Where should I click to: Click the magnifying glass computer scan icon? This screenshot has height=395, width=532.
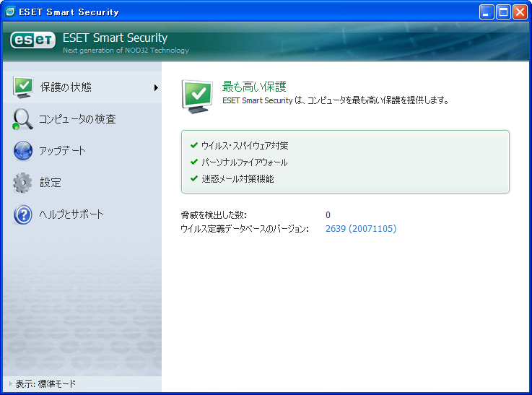(22, 119)
